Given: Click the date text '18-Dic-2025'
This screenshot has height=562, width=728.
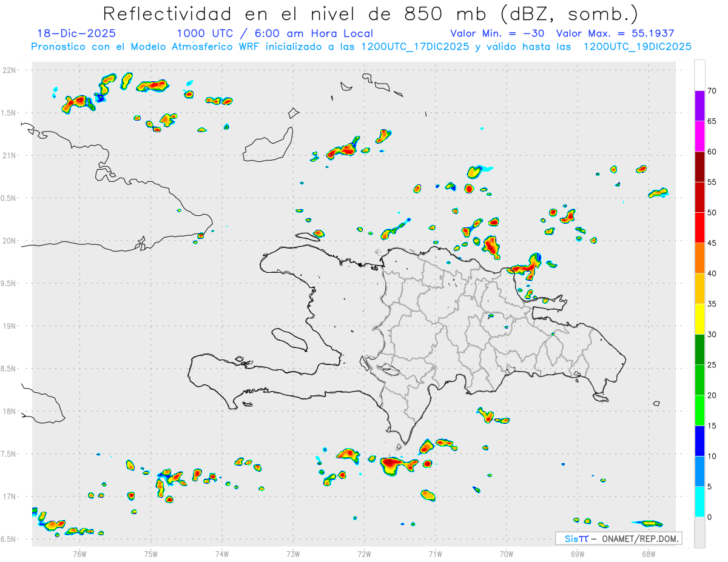Looking at the screenshot, I should (x=76, y=34).
